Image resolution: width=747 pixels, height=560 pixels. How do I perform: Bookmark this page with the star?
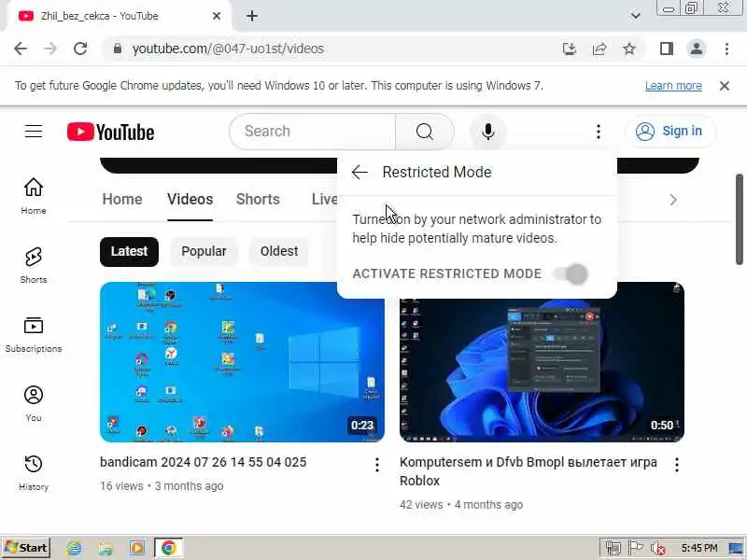tap(629, 49)
